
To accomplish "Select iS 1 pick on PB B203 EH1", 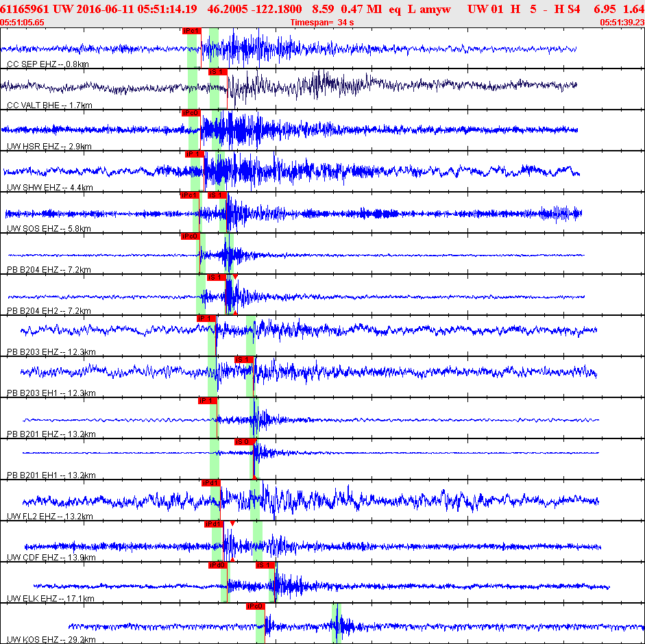I will 244,360.
